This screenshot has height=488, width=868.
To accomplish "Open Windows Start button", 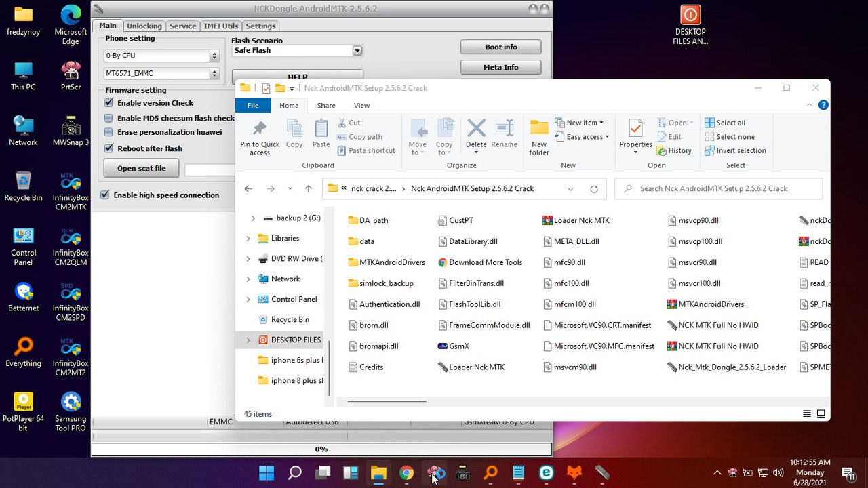I will [267, 473].
